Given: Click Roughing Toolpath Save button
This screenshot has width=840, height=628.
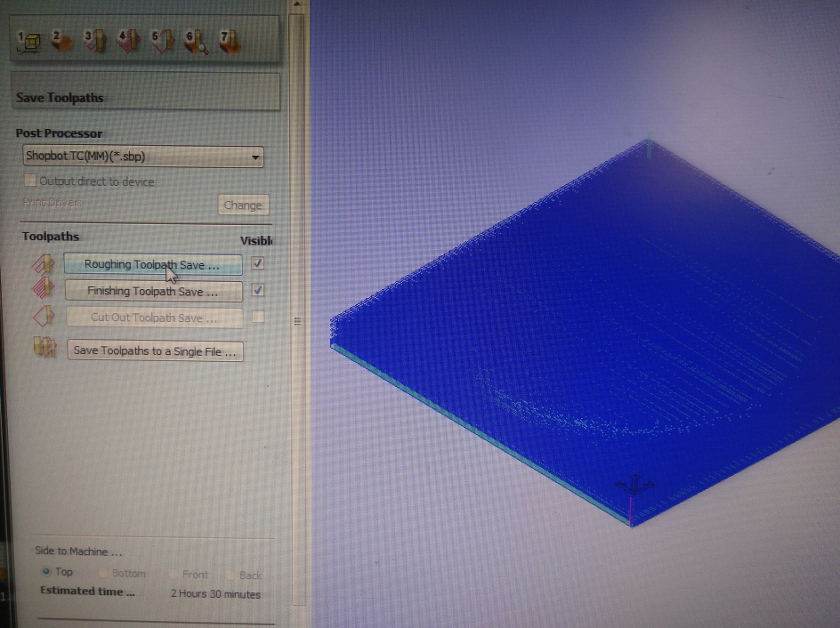Looking at the screenshot, I should pos(153,264).
